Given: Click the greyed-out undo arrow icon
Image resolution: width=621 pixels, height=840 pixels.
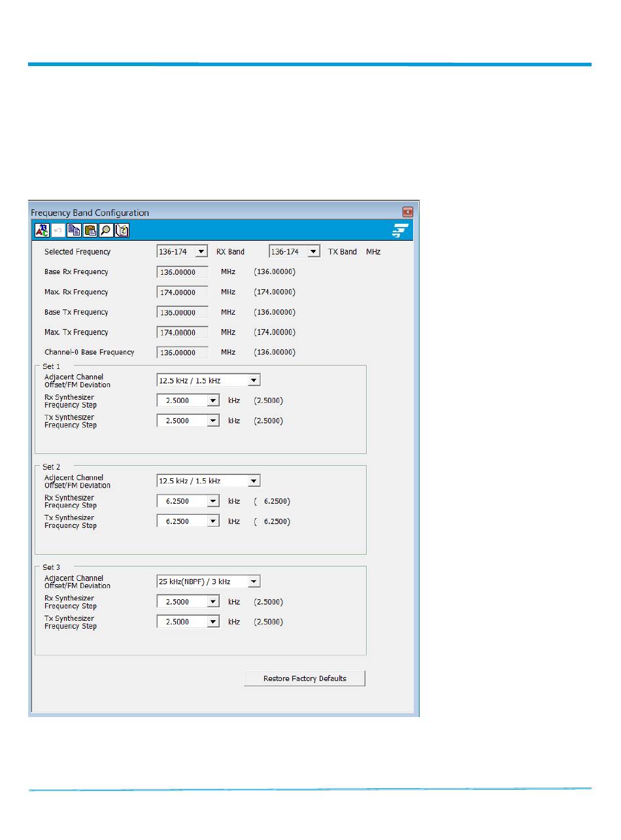Looking at the screenshot, I should (x=58, y=230).
